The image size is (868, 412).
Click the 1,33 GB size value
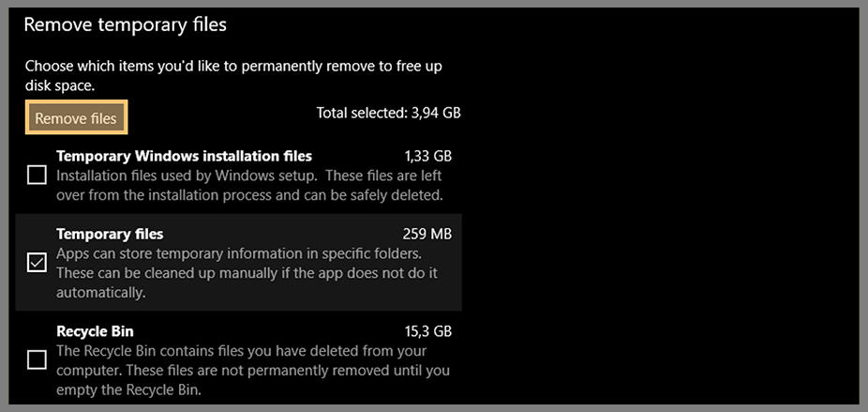pos(428,157)
